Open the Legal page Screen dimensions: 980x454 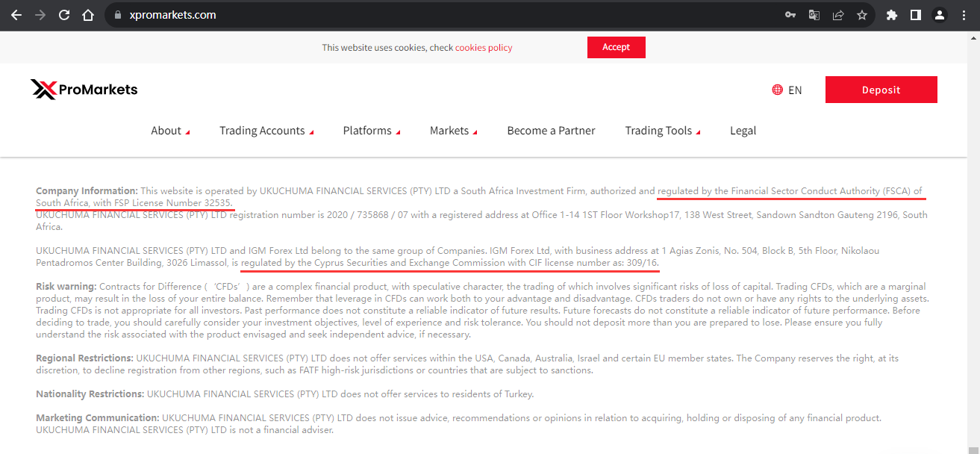click(x=743, y=131)
